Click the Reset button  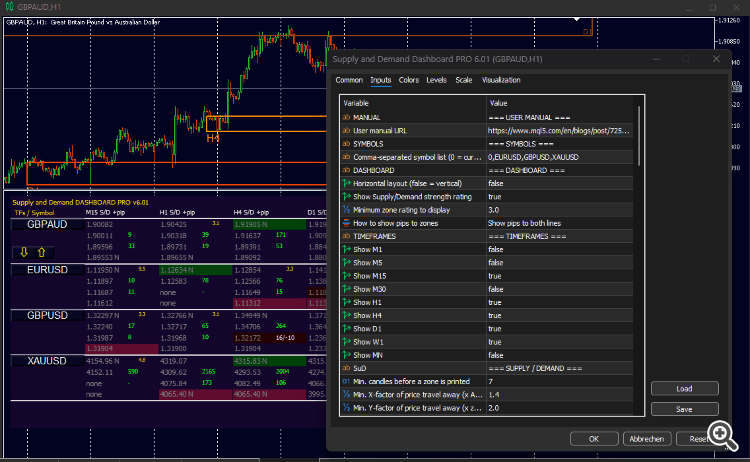tap(699, 439)
